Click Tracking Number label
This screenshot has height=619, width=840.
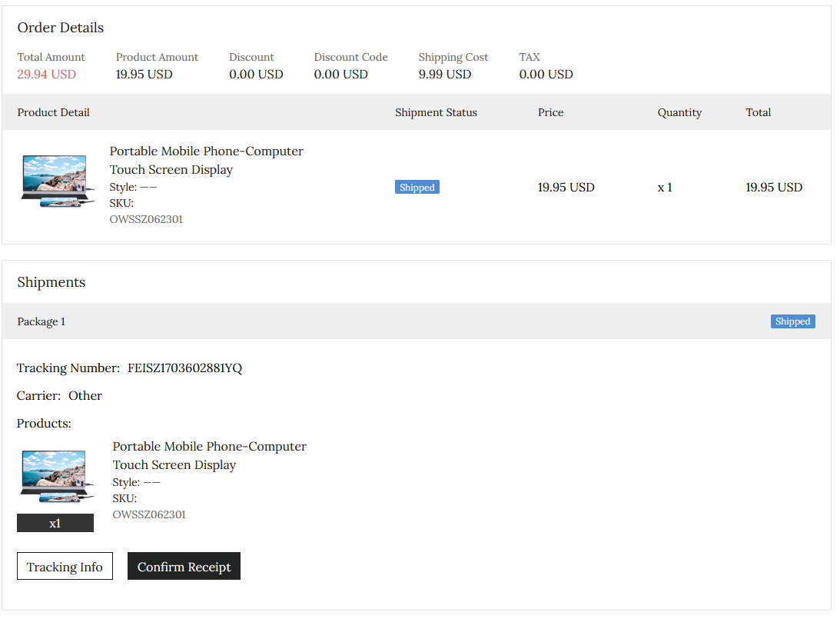coord(68,368)
